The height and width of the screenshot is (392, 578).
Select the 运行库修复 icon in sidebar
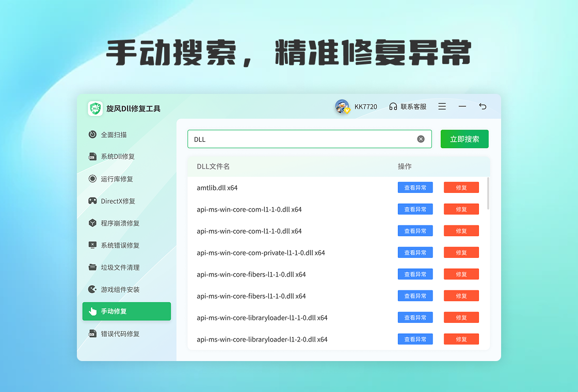[x=92, y=179]
